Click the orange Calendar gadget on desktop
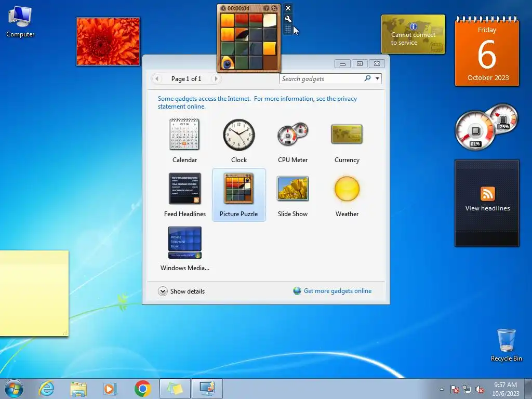Screen dimensions: 532x399 [x=487, y=51]
